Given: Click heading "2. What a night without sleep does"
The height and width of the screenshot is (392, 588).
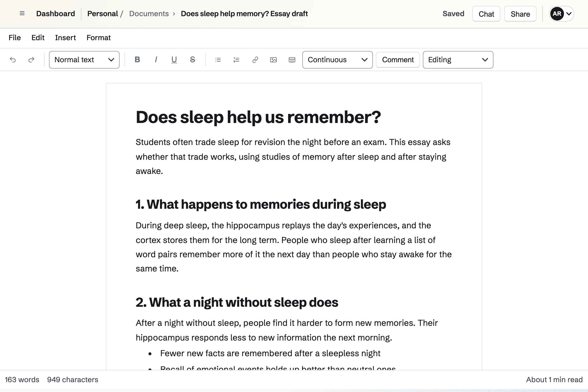Looking at the screenshot, I should coord(237,302).
